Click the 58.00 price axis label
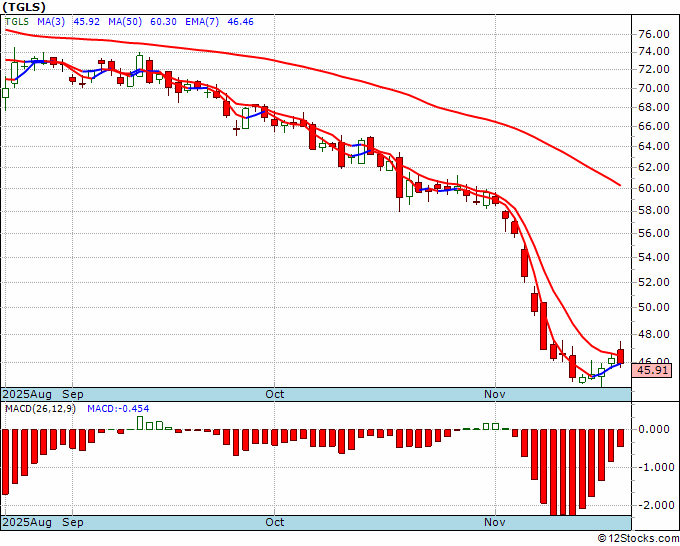Viewport: 680px width, 546px height. 654,210
